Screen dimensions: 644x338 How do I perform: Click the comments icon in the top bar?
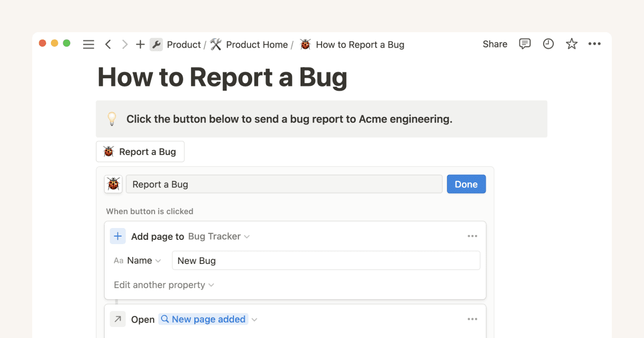[525, 44]
